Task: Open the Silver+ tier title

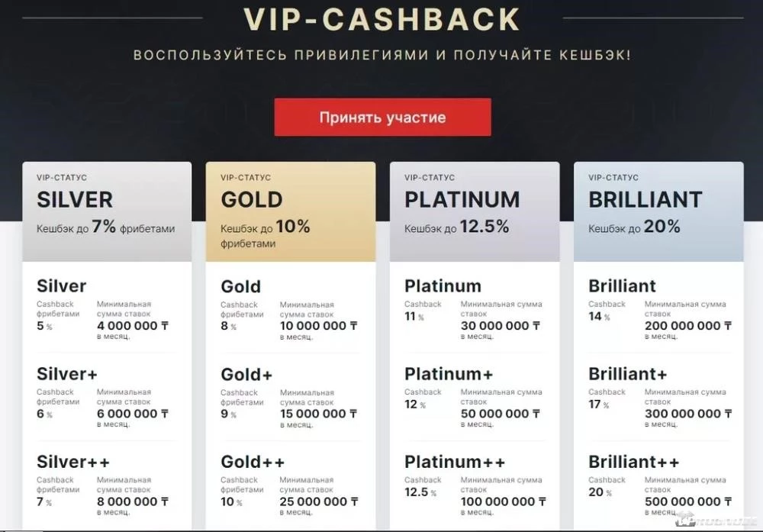Action: 67,374
